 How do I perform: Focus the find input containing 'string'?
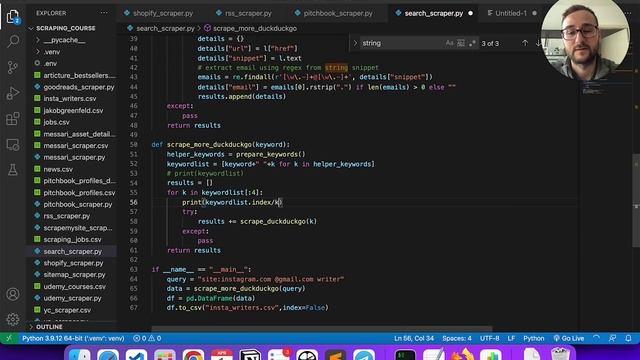(402, 43)
